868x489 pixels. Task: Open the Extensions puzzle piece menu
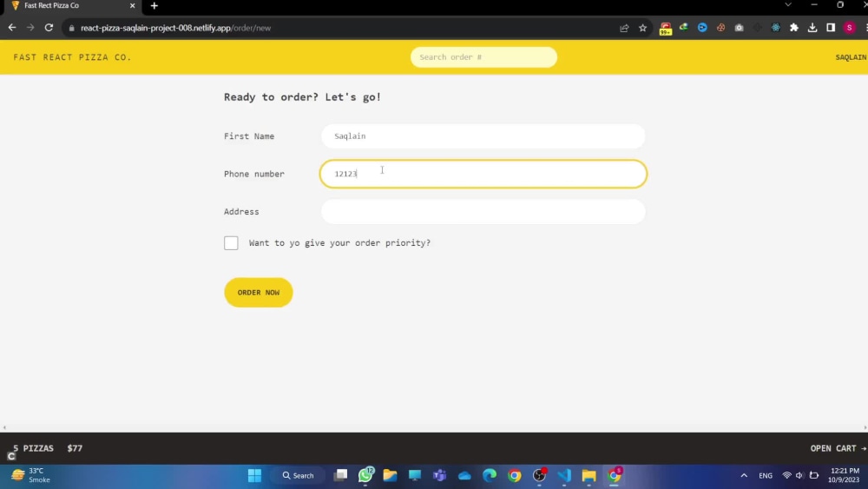pos(794,28)
